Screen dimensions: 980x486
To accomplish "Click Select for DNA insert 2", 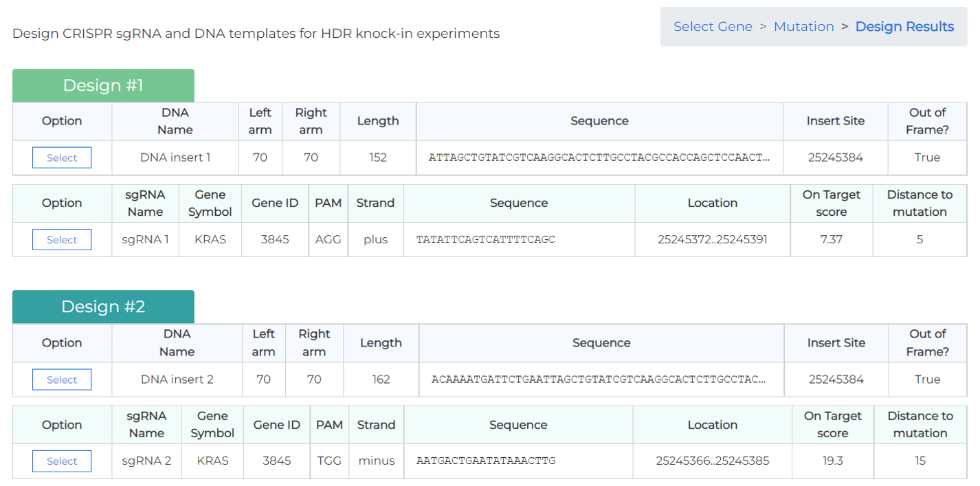I will (x=62, y=379).
